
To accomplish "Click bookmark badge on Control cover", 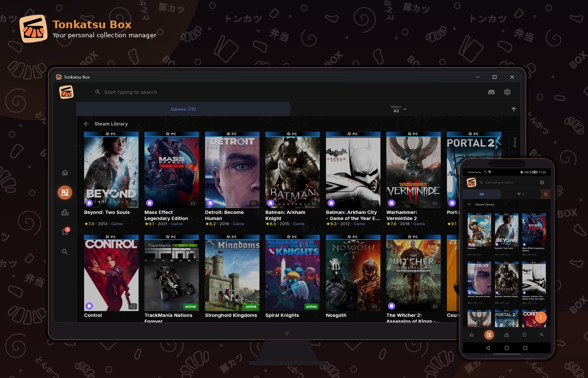I will coord(89,306).
